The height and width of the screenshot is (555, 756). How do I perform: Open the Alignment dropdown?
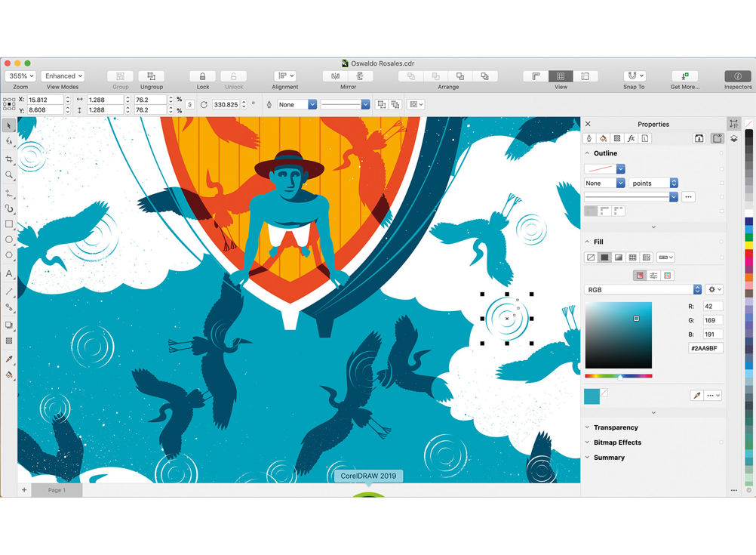coord(285,76)
